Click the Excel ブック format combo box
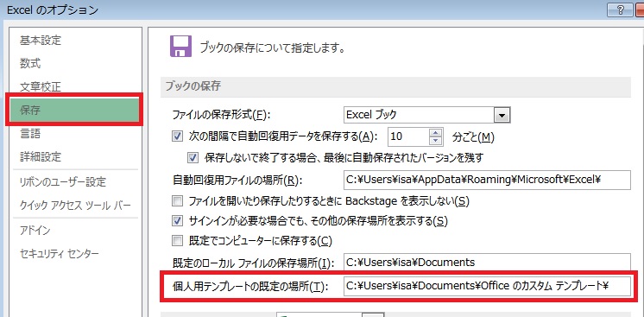This screenshot has height=317, width=644. tap(426, 115)
